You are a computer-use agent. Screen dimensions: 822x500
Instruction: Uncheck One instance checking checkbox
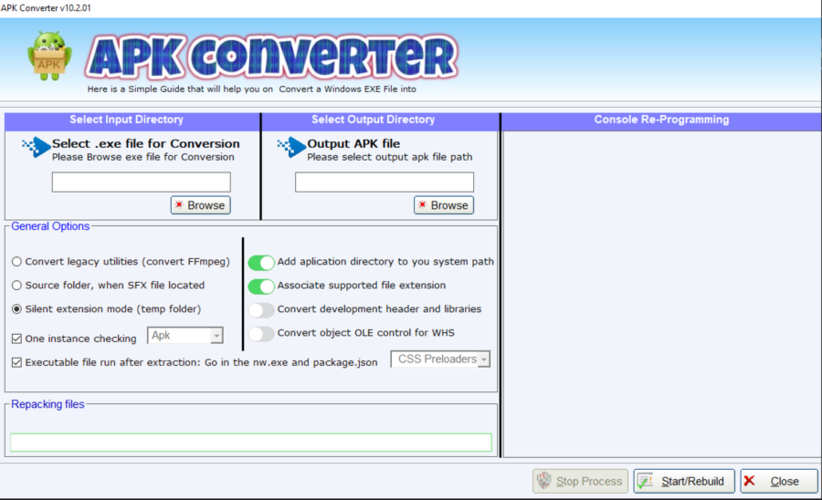tap(17, 339)
